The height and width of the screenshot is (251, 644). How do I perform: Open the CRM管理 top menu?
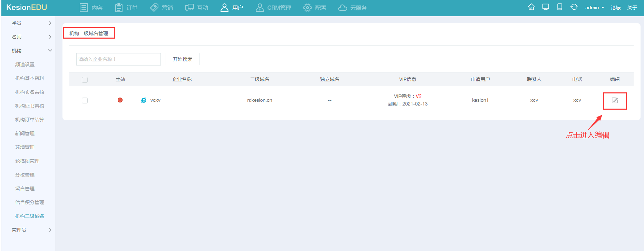[273, 8]
